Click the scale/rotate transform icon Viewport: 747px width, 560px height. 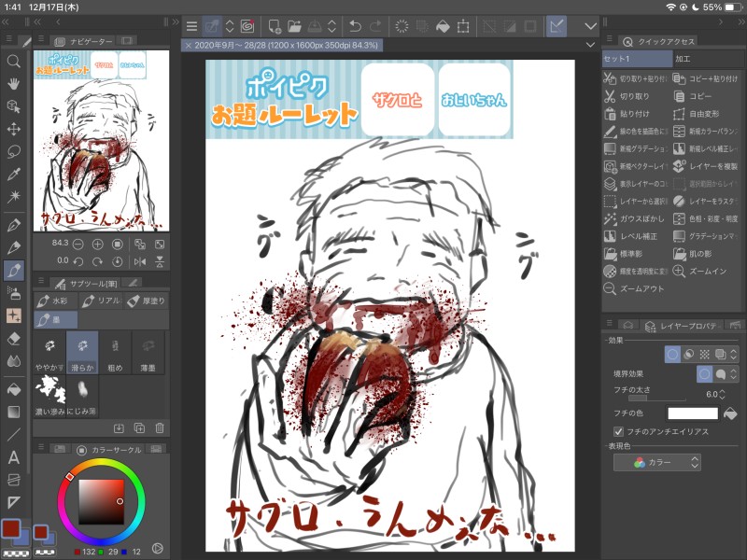[463, 26]
